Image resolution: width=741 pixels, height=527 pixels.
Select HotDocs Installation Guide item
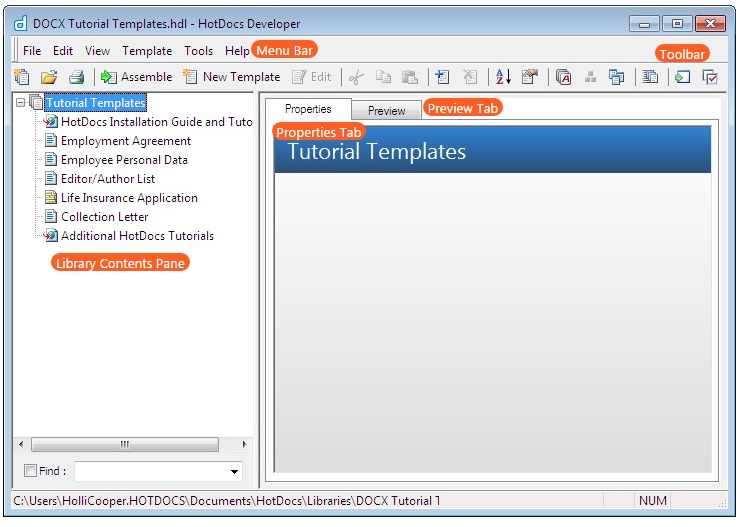click(157, 122)
